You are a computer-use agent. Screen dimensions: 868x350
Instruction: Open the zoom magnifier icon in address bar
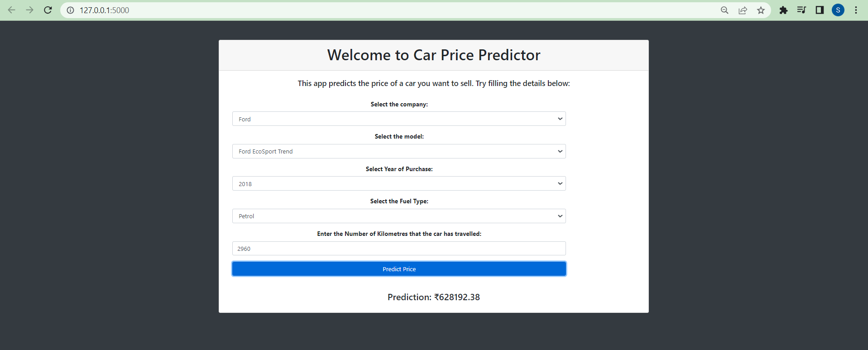[724, 10]
